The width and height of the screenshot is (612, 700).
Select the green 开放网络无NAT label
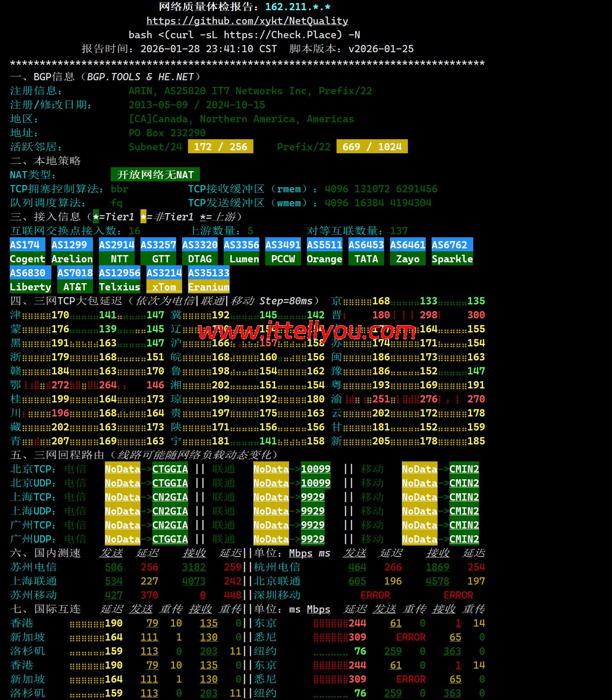155,174
